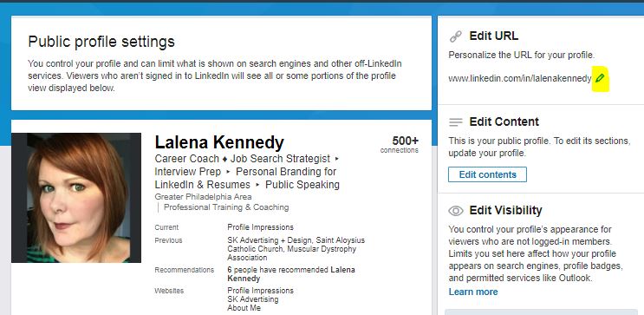
Task: Open the Learn more link
Action: [473, 292]
